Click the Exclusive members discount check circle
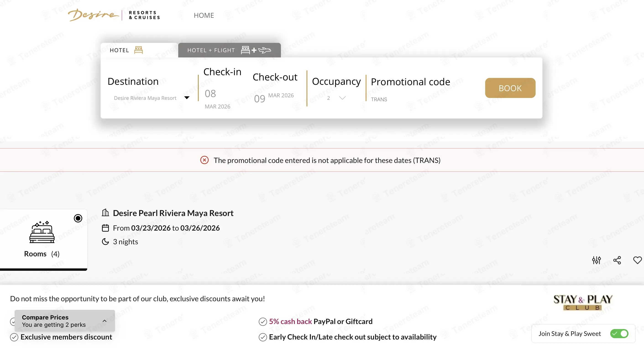 [14, 337]
